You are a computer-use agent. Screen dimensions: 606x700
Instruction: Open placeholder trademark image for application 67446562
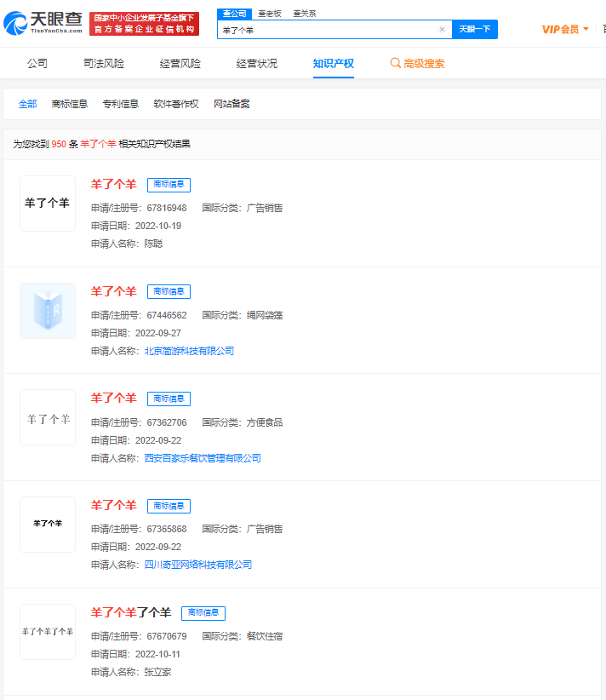pyautogui.click(x=48, y=311)
